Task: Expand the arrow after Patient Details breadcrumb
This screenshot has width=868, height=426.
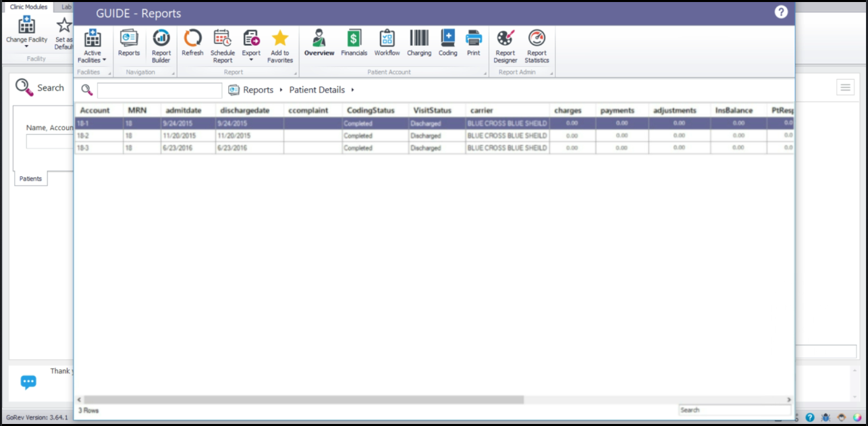Action: coord(352,90)
